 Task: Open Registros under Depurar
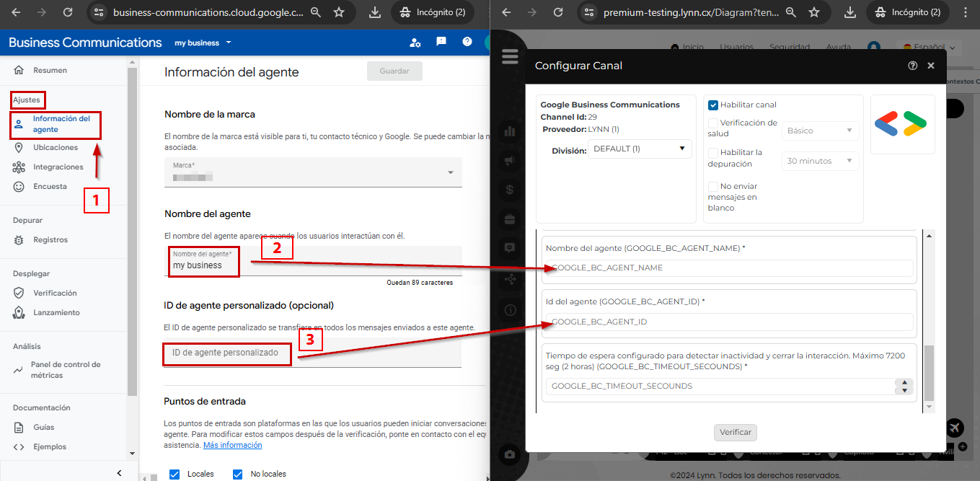click(x=50, y=239)
